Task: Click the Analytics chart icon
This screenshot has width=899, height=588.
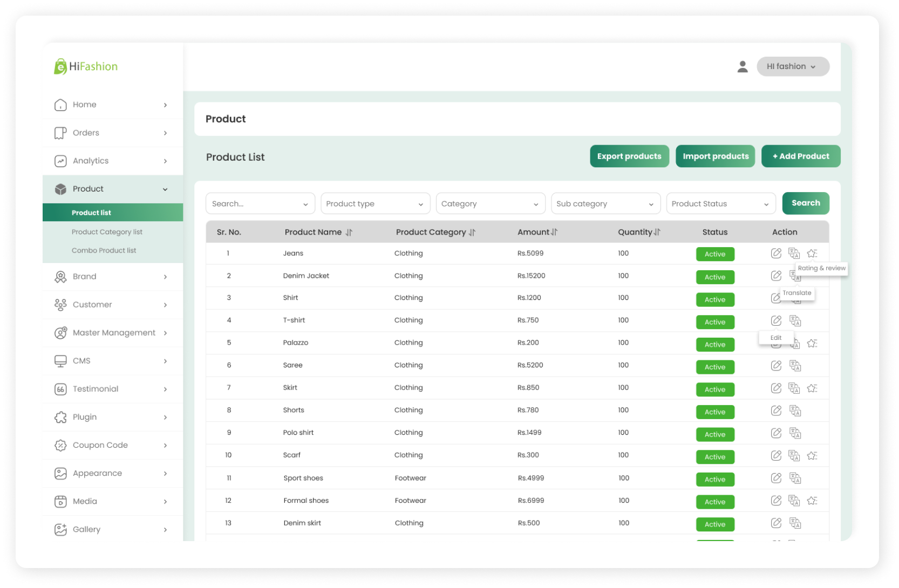Action: pos(60,161)
